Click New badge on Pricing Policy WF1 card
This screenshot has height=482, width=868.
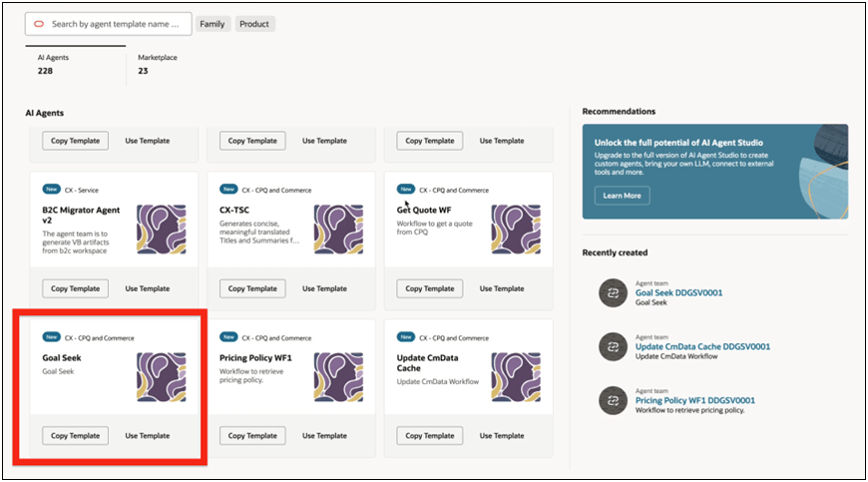coord(228,337)
